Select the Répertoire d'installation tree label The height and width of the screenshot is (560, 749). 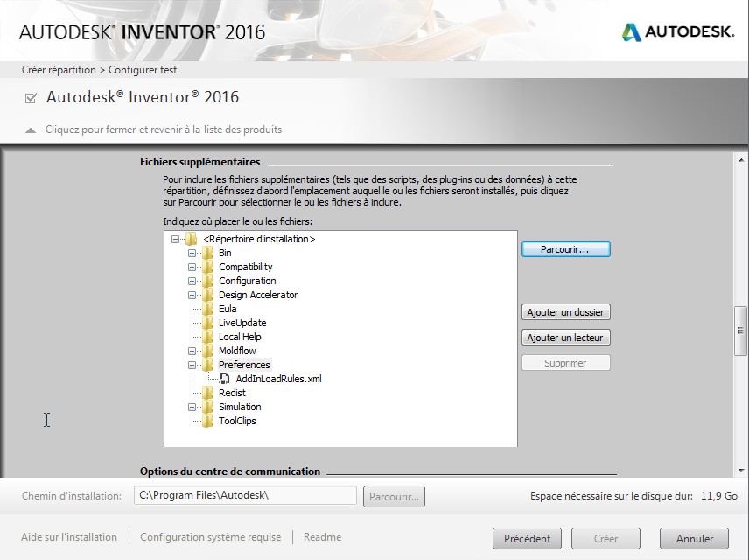[259, 239]
